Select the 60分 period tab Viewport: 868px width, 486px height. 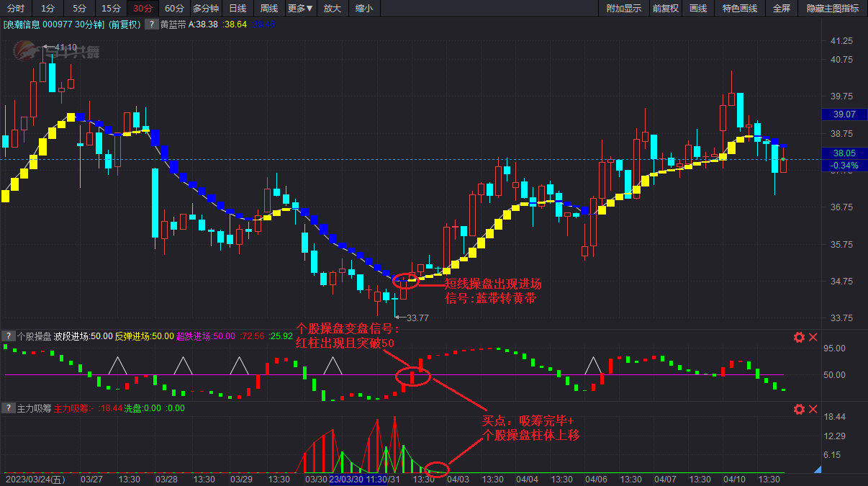173,9
